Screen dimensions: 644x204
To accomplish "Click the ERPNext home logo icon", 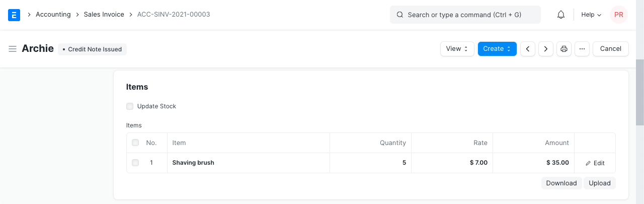I will (14, 15).
